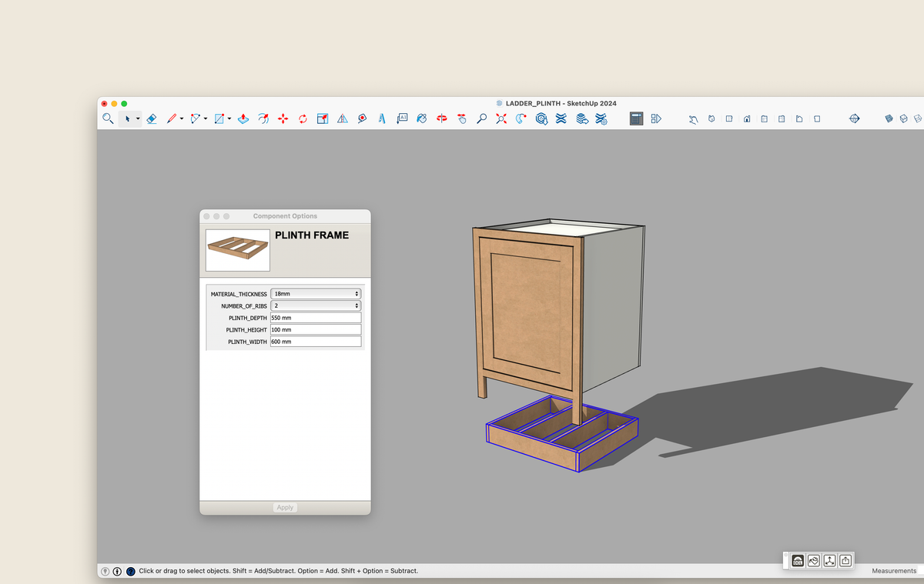
Task: Select the Eraser tool
Action: point(151,118)
